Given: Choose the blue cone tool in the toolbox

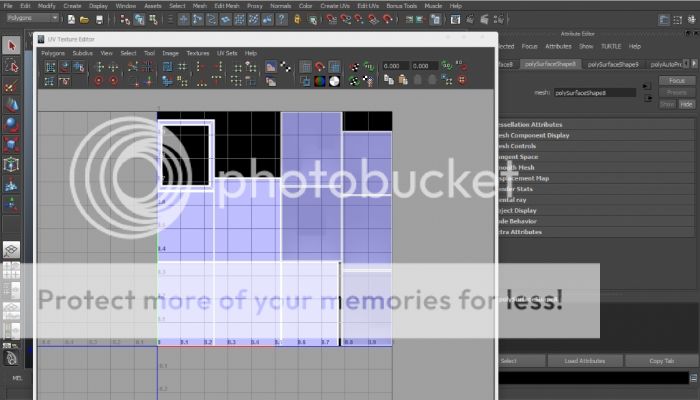Looking at the screenshot, I should pos(11,105).
